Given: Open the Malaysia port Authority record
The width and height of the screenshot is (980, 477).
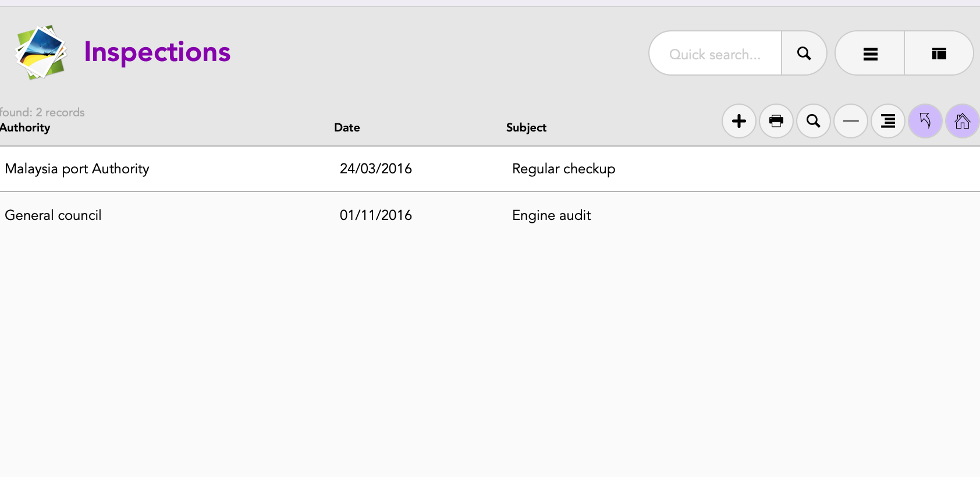Looking at the screenshot, I should tap(77, 169).
